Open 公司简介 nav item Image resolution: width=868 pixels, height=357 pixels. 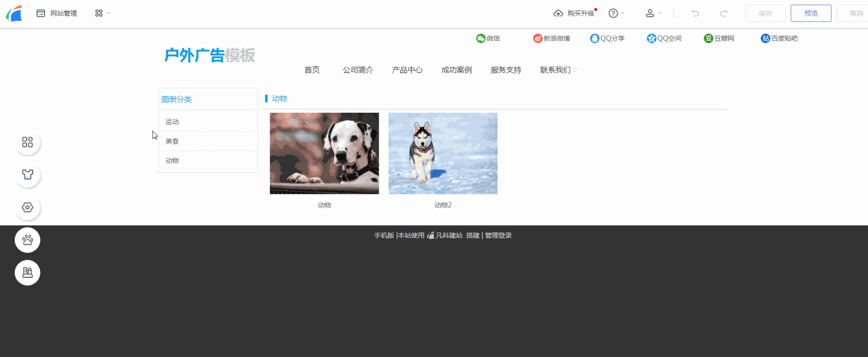358,70
